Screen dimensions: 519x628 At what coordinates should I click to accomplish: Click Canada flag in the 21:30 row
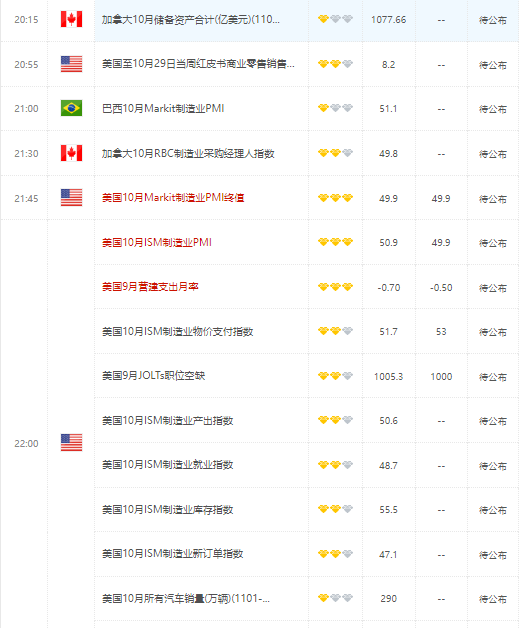[71, 153]
